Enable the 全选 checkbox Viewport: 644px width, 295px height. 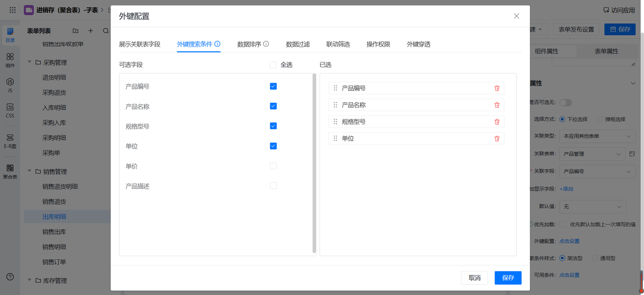click(273, 65)
